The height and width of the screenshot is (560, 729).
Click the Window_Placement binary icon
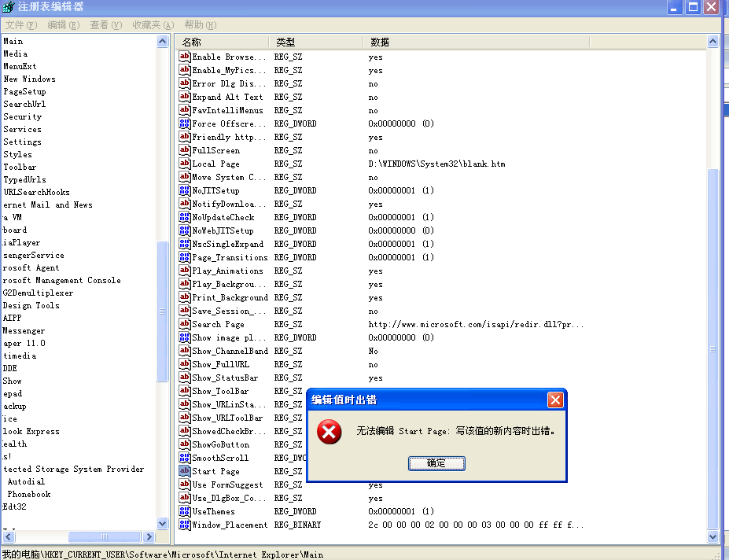pos(185,525)
